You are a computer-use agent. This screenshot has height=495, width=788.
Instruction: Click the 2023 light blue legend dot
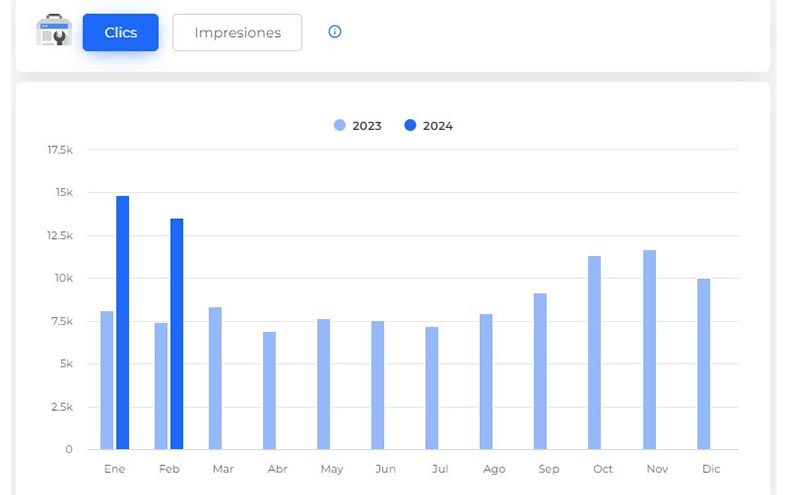pyautogui.click(x=340, y=126)
